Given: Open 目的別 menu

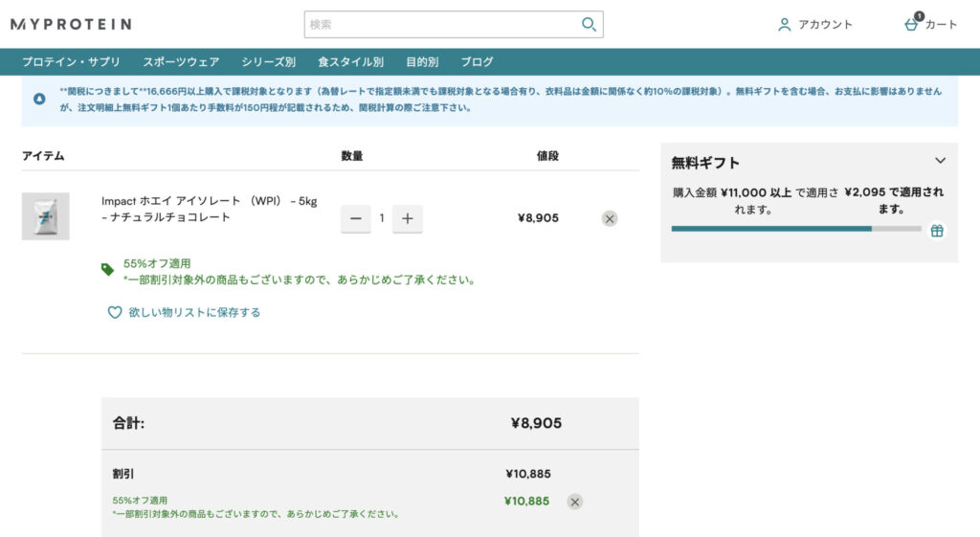Looking at the screenshot, I should (x=422, y=62).
